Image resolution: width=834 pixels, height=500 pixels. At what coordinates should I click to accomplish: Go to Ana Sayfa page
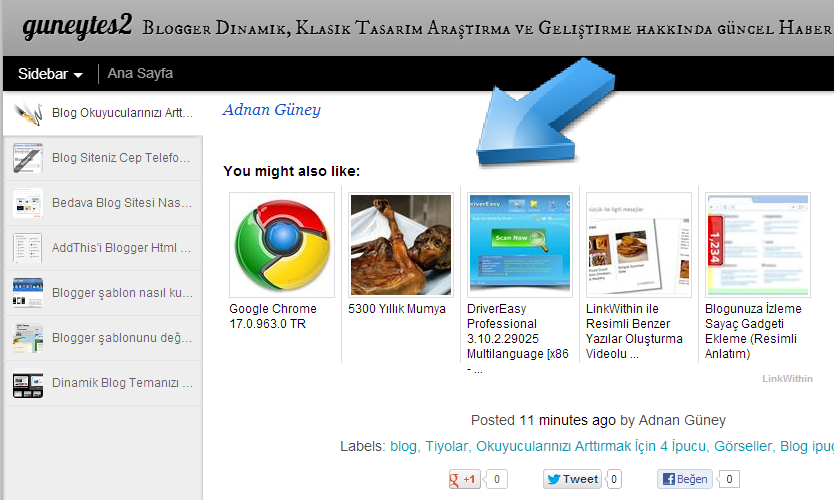(x=140, y=73)
